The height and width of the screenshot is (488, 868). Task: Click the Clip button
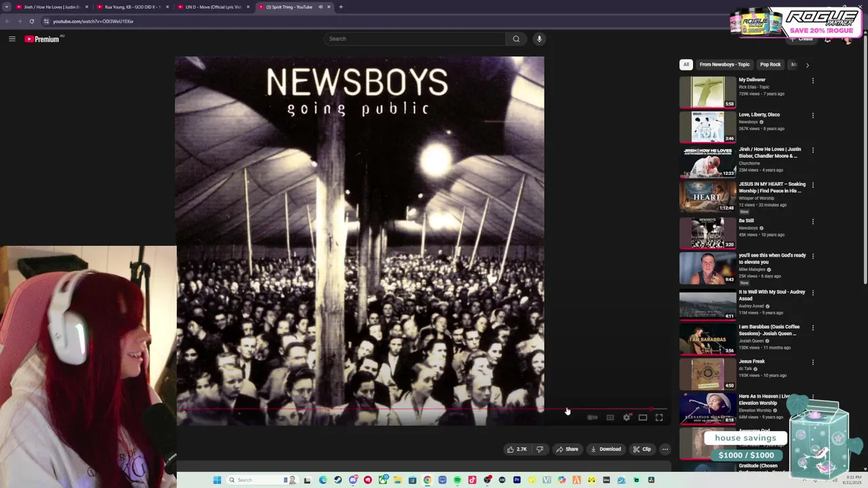tap(642, 449)
